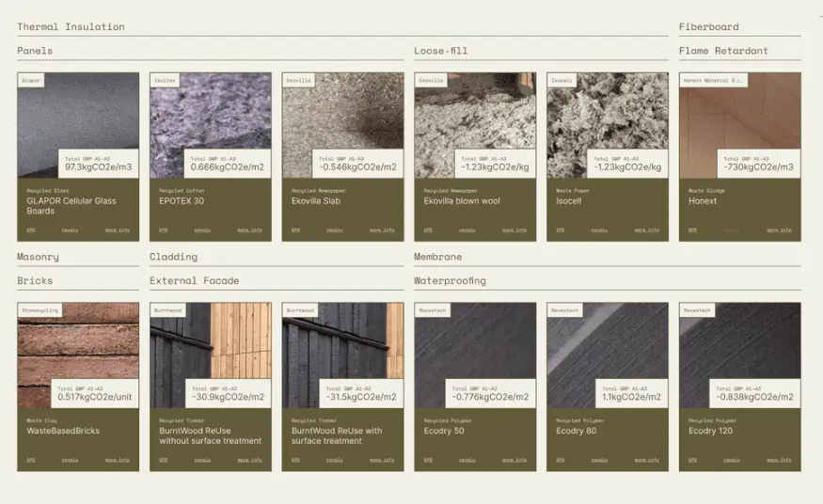Click the Fiberboard category heading

pyautogui.click(x=708, y=26)
